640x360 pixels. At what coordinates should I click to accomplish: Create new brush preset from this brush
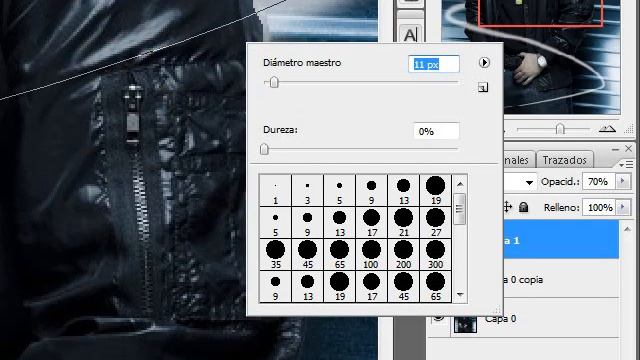483,87
